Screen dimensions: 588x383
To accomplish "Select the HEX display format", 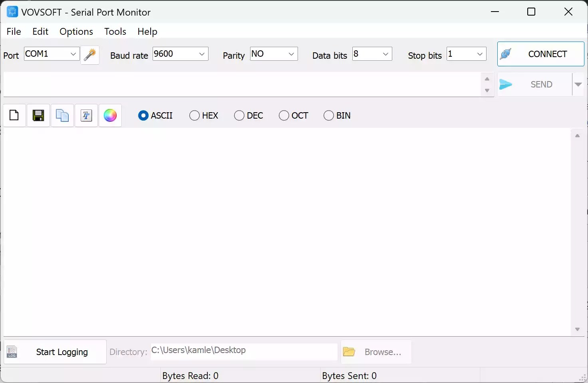I will point(195,115).
